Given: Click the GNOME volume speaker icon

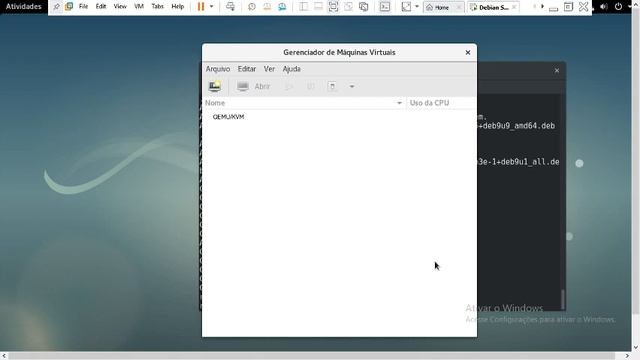Looking at the screenshot, I should point(604,7).
